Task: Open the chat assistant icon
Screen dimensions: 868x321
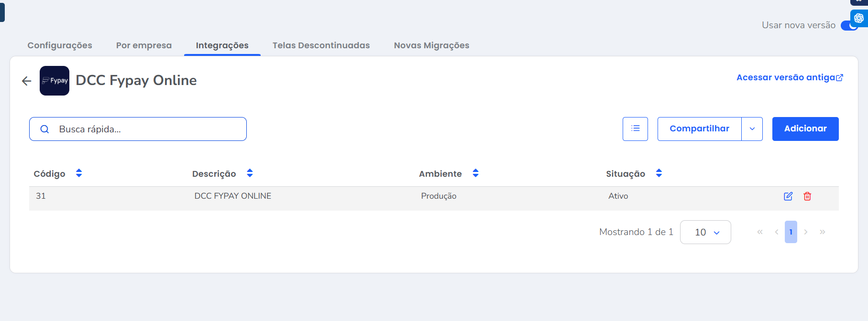Action: click(859, 18)
